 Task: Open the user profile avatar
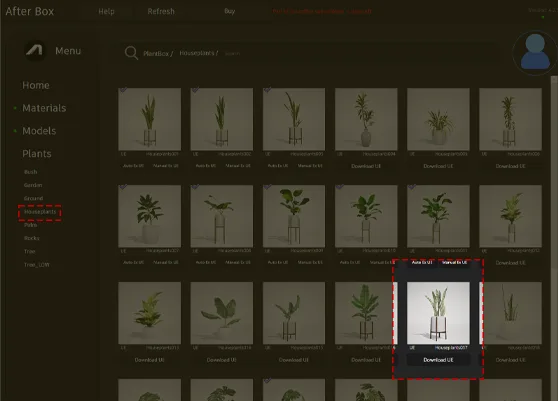pos(535,52)
